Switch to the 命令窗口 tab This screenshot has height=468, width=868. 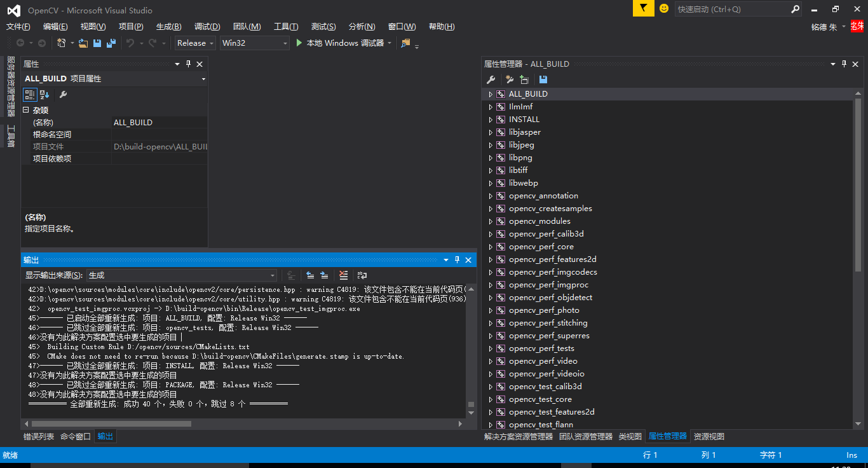76,437
